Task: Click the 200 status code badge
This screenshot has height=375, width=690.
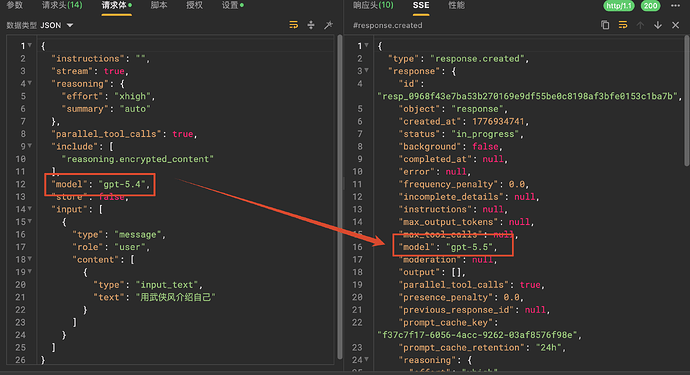Action: [x=650, y=6]
